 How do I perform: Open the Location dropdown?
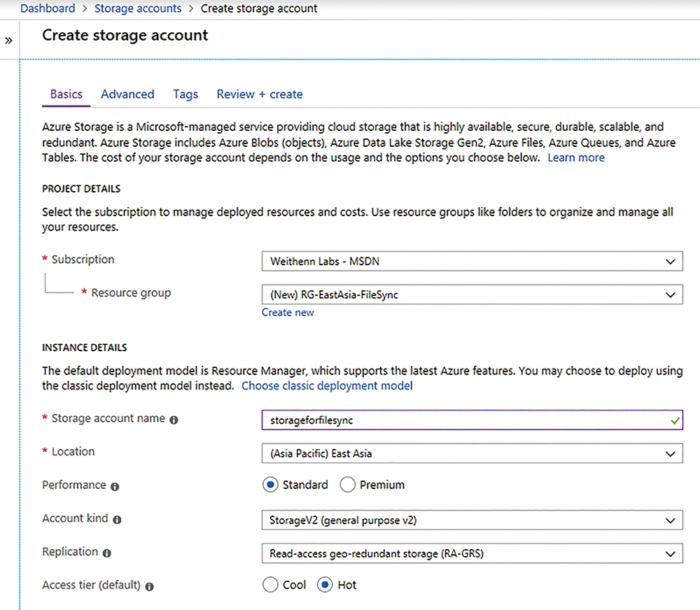(472, 453)
